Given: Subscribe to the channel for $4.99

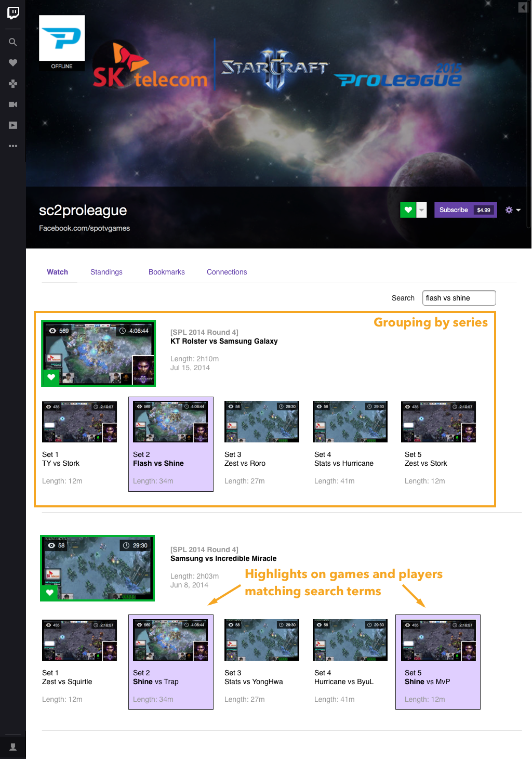Looking at the screenshot, I should 465,210.
